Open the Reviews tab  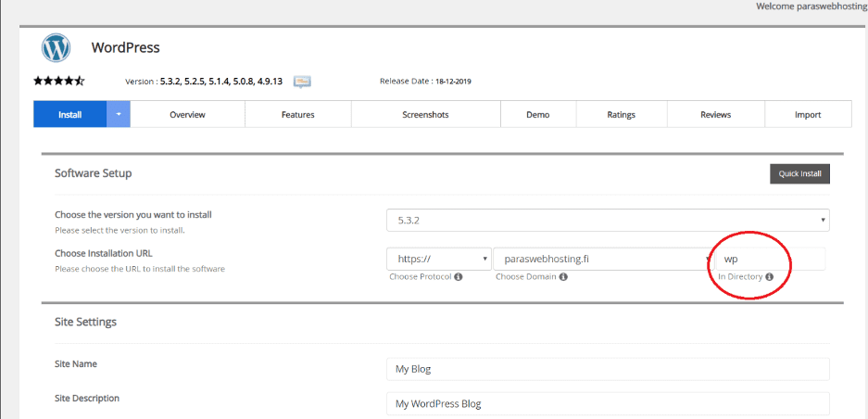point(716,115)
